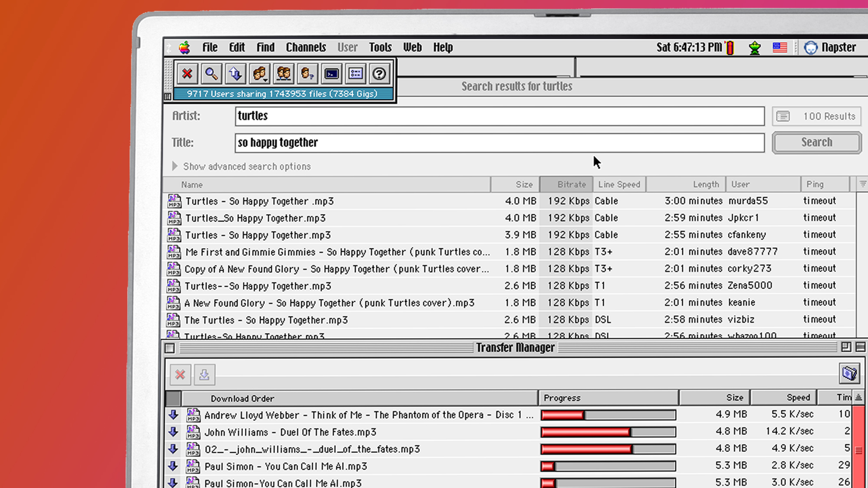Click the Artist input field
Viewport: 868px width, 488px height.
pos(500,115)
